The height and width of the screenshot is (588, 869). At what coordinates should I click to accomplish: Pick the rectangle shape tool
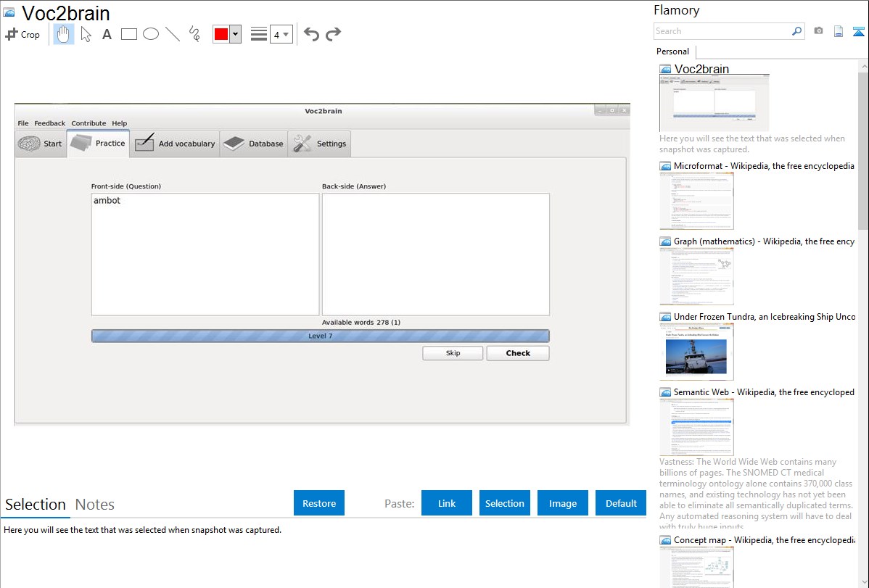(128, 34)
